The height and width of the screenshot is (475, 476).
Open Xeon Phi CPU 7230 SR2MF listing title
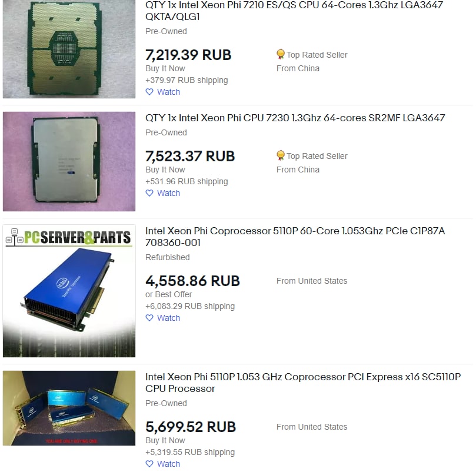[295, 118]
